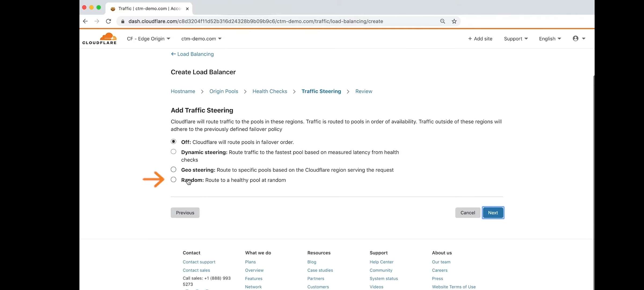The image size is (644, 290).
Task: Jump to the Review step
Action: coord(364,91)
